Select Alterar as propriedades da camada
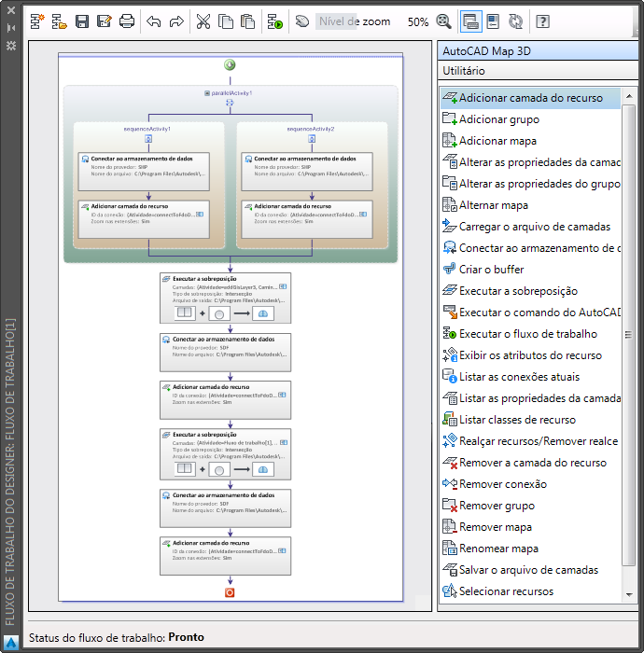The height and width of the screenshot is (653, 644). coord(531,162)
